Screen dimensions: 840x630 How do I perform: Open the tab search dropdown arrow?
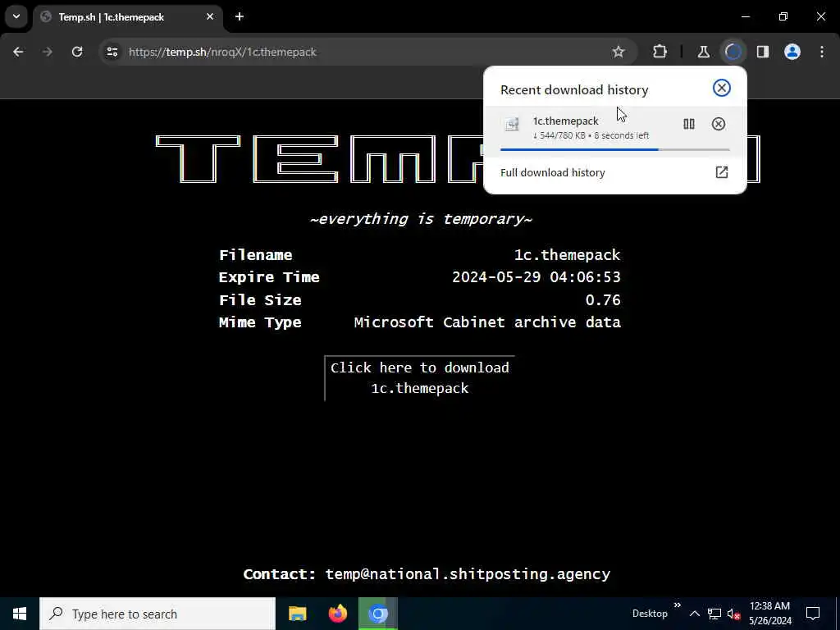point(16,16)
